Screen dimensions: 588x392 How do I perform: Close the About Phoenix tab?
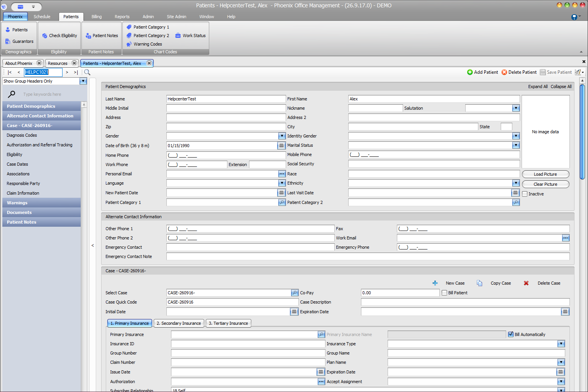click(39, 63)
